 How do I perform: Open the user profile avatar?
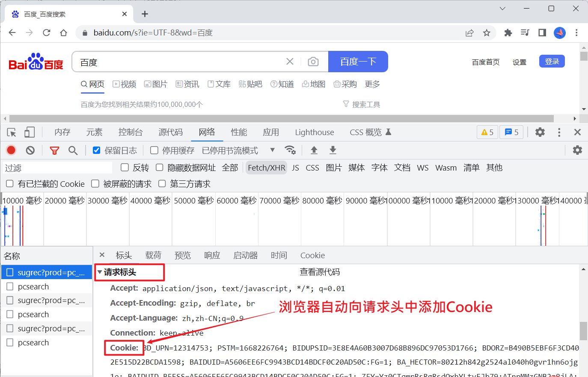pyautogui.click(x=560, y=32)
